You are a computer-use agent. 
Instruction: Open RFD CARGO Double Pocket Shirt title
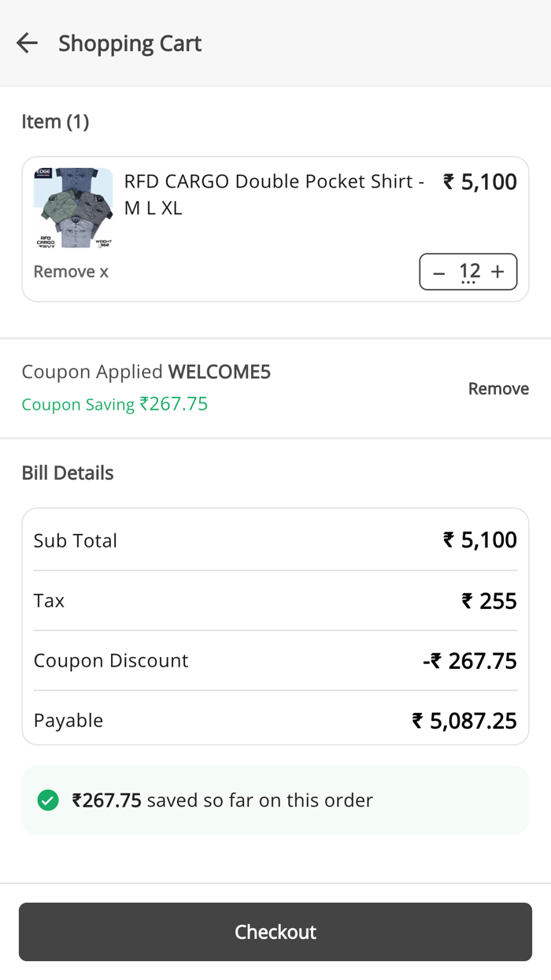click(274, 194)
